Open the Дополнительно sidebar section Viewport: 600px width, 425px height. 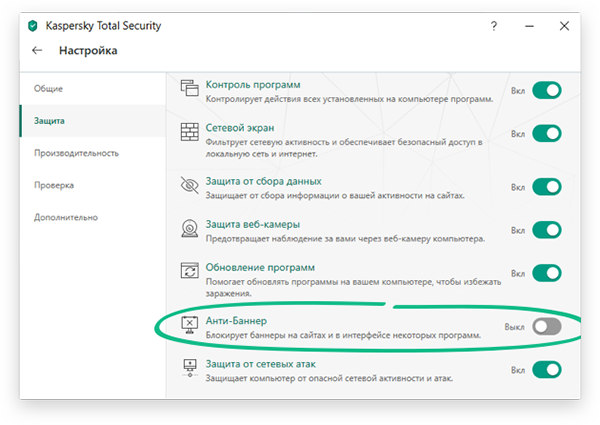tap(66, 217)
